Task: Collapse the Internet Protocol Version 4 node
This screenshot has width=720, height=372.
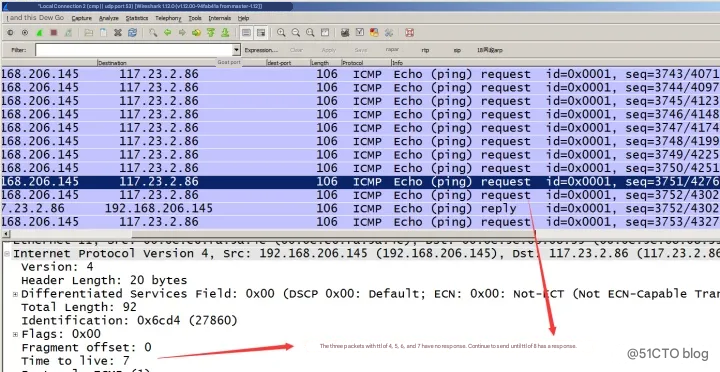Action: [7, 254]
